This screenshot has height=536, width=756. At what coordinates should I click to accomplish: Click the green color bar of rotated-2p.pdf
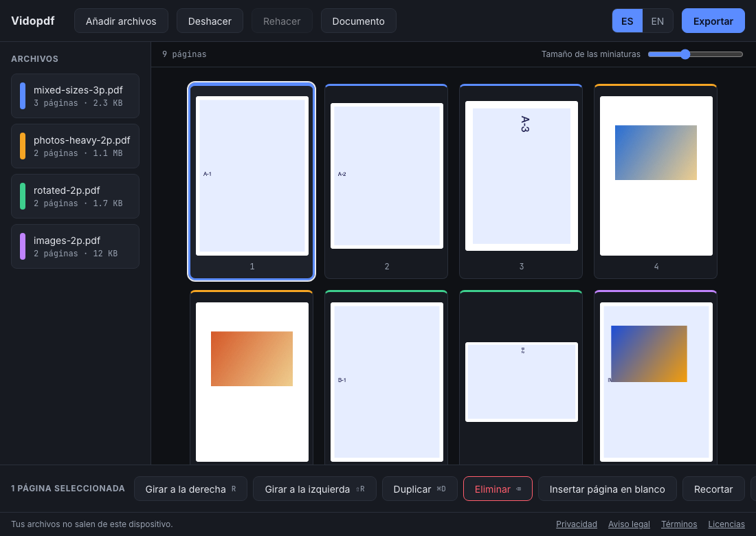(x=23, y=196)
